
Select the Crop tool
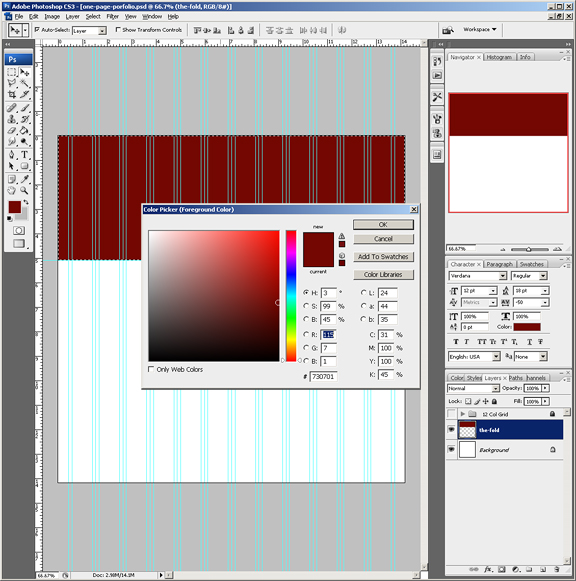click(12, 94)
